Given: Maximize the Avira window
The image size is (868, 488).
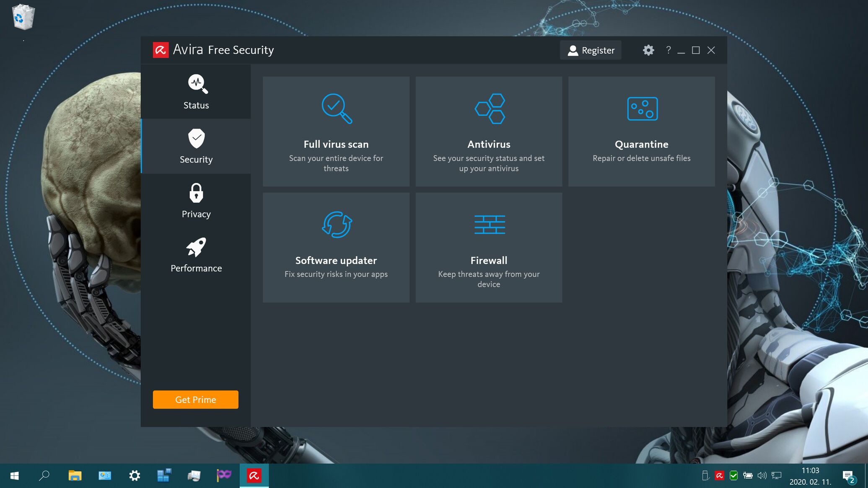Looking at the screenshot, I should pos(696,50).
